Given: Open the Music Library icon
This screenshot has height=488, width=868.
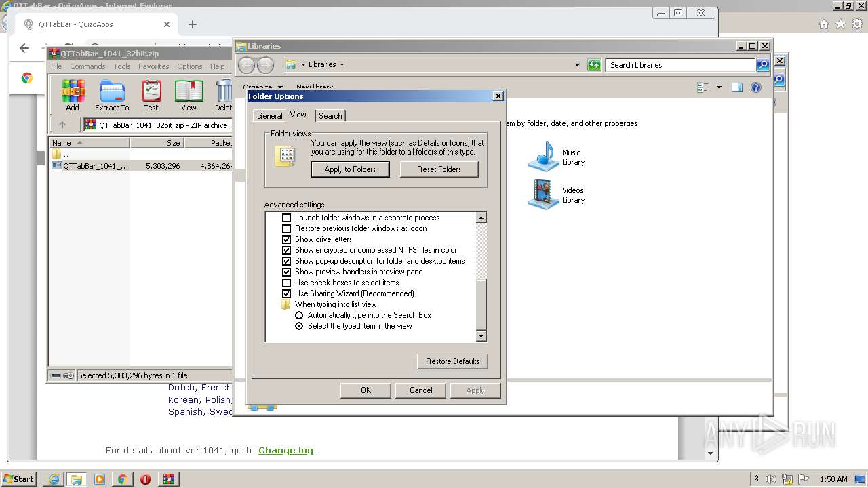Looking at the screenshot, I should pyautogui.click(x=543, y=157).
